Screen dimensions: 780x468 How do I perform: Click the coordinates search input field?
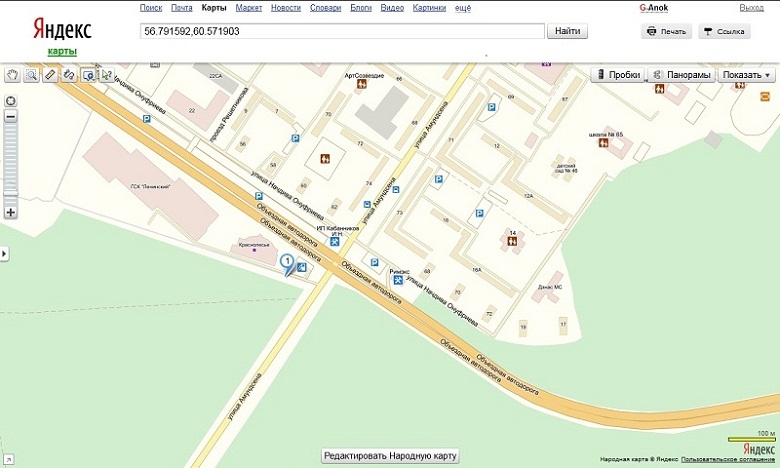(342, 31)
